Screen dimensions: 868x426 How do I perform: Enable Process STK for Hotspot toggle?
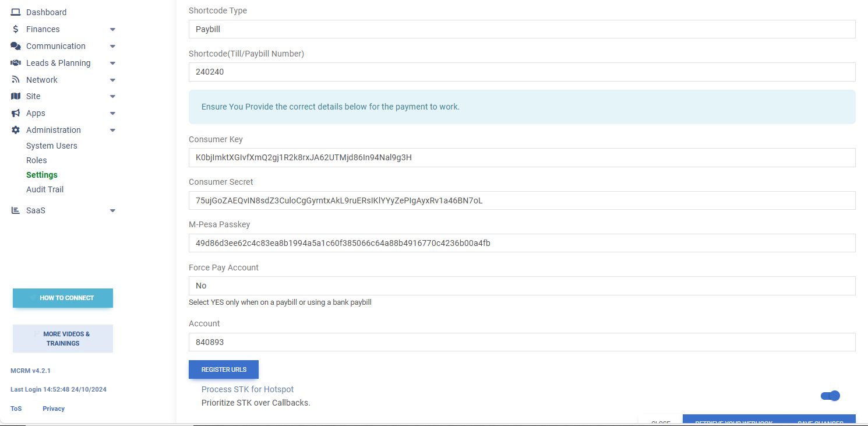[x=830, y=396]
